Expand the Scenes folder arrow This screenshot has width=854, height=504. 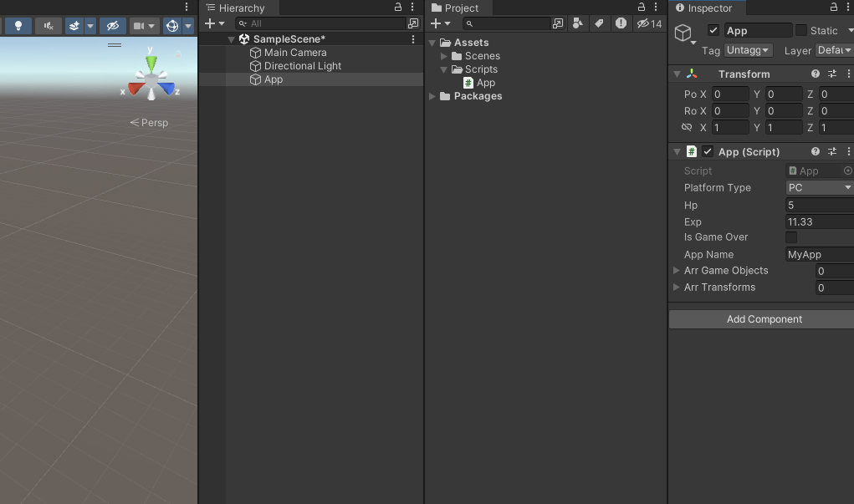coord(444,56)
